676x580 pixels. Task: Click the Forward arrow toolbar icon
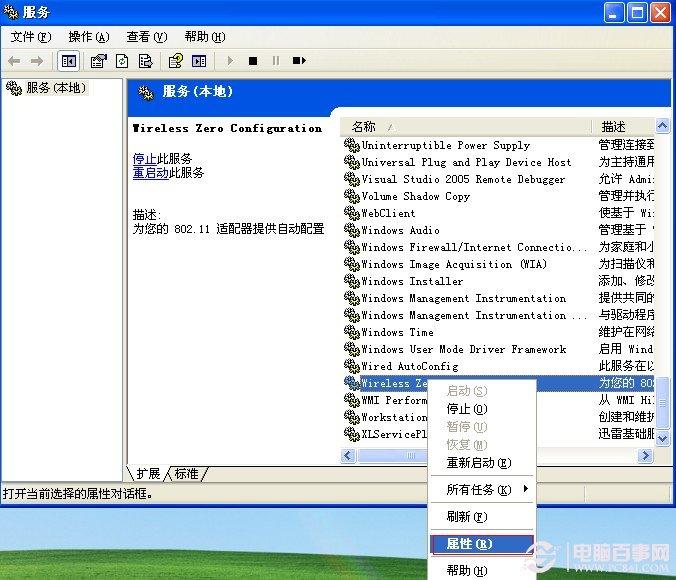pos(37,61)
